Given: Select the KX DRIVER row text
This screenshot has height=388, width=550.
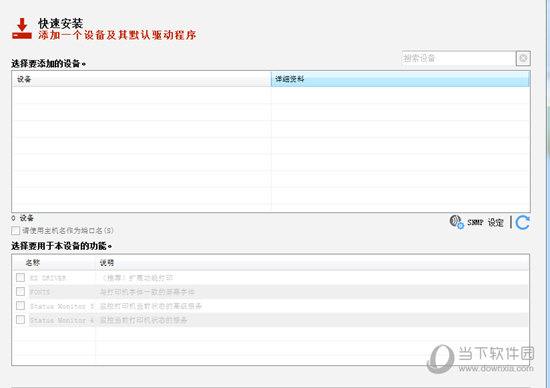Looking at the screenshot, I should [48, 278].
